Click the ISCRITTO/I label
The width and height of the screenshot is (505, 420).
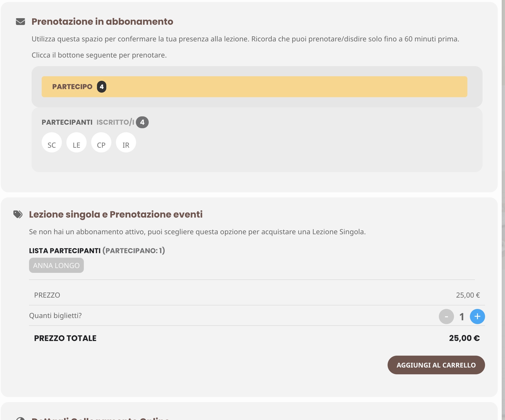point(115,122)
